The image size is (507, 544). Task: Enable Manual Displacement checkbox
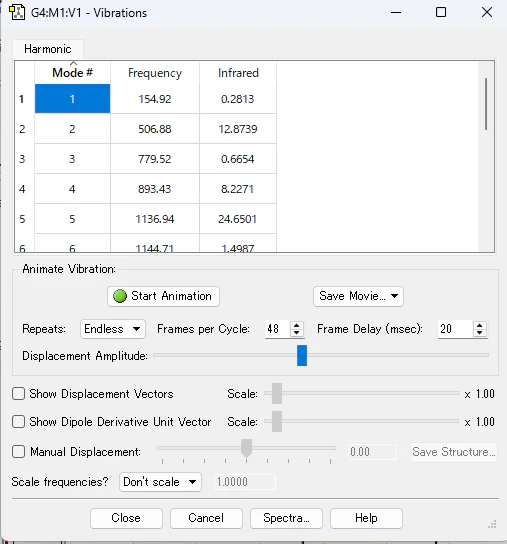tap(18, 452)
